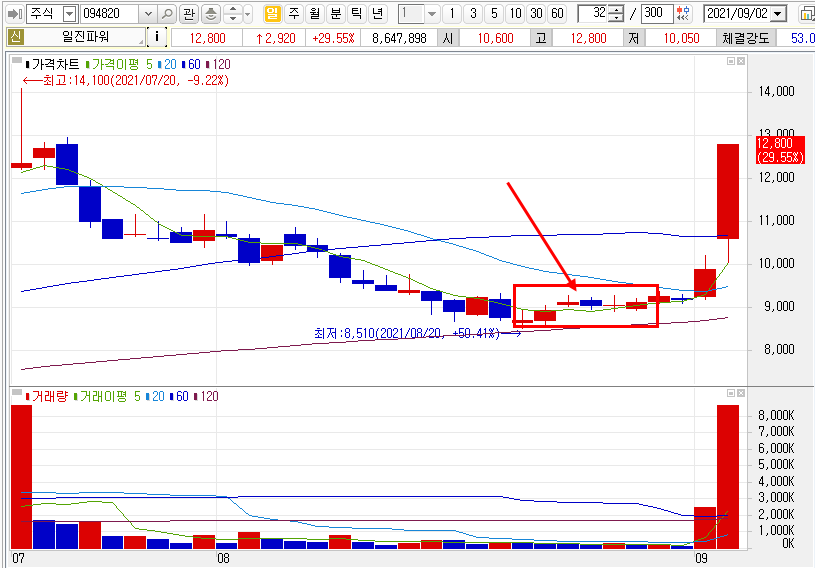
Task: Select the 년 yearly chart period
Action: coord(377,14)
